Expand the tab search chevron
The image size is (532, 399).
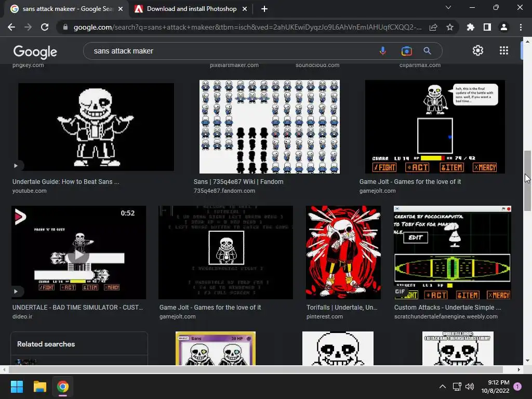(x=448, y=7)
